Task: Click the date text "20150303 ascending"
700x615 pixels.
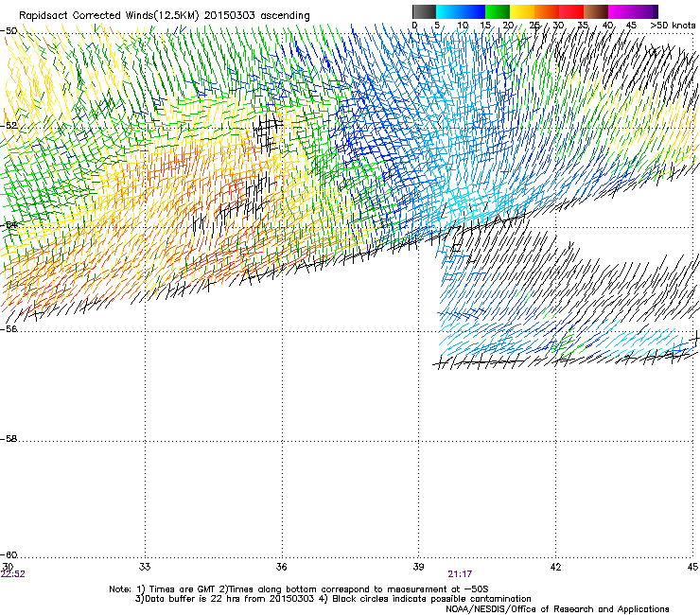Action: (x=256, y=16)
